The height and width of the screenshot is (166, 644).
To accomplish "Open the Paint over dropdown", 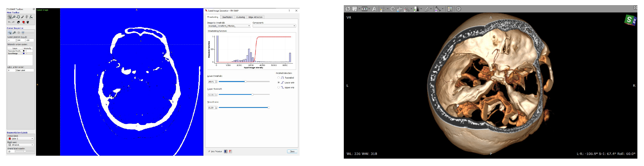I will coord(20,145).
